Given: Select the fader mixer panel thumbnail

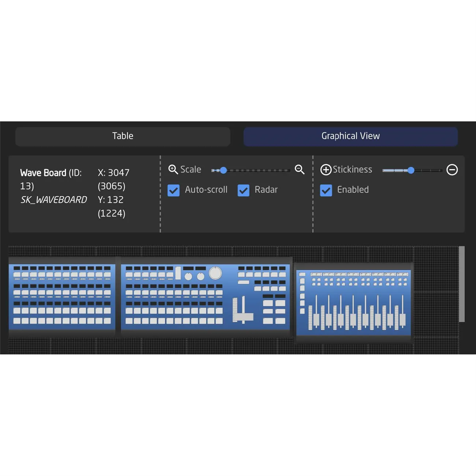Looking at the screenshot, I should click(353, 302).
